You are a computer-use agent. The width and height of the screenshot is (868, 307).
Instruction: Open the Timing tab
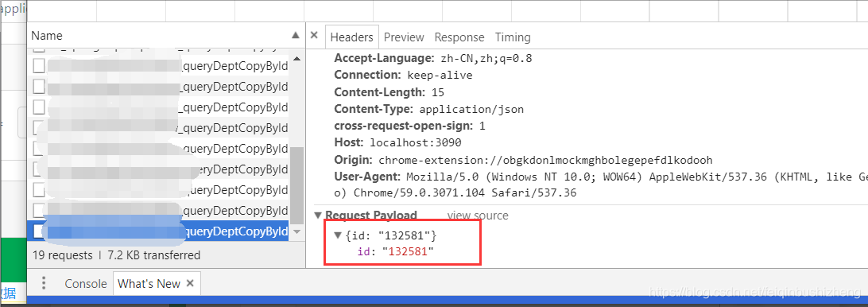(513, 37)
